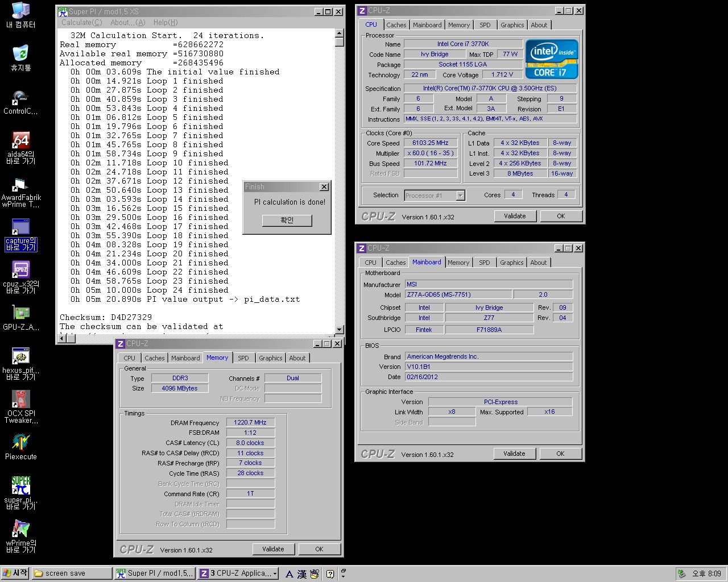
Task: Launch the OCX SPI Tweaker icon
Action: (20, 407)
